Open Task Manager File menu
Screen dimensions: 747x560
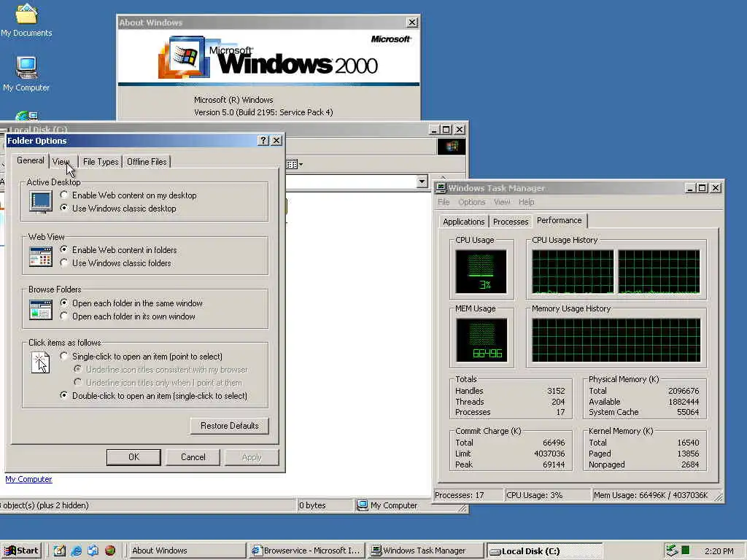[444, 202]
